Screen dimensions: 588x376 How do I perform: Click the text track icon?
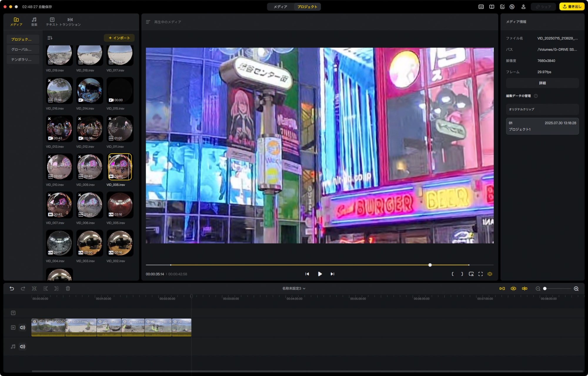pos(13,313)
